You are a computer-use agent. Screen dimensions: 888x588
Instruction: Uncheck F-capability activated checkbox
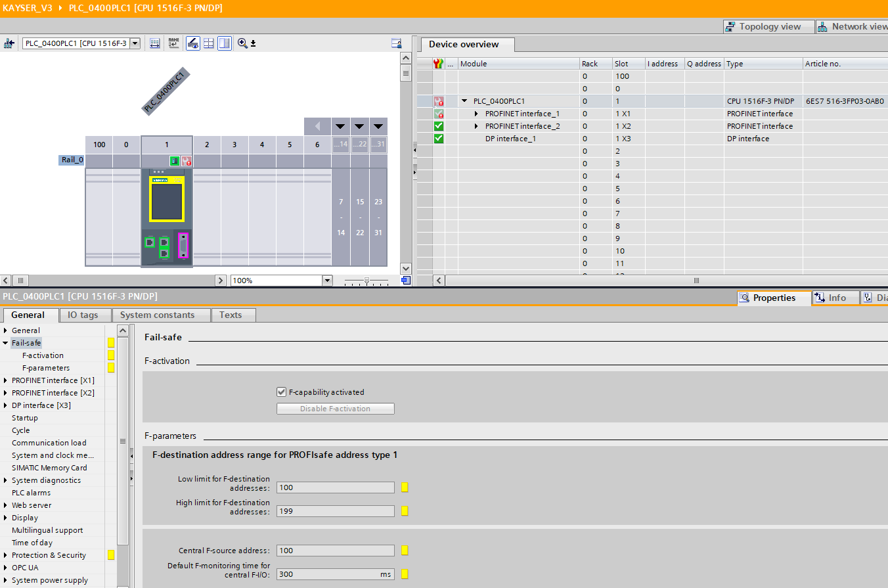282,392
